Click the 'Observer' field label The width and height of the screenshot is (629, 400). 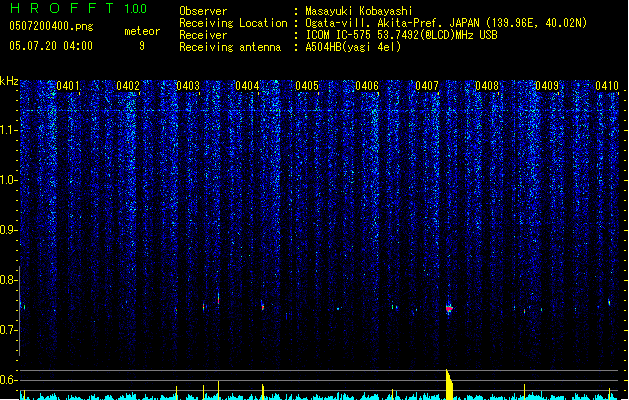tap(203, 11)
